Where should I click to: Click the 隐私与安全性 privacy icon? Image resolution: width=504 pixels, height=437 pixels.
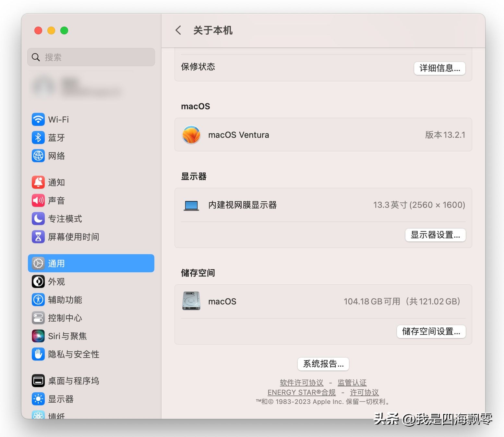click(38, 354)
